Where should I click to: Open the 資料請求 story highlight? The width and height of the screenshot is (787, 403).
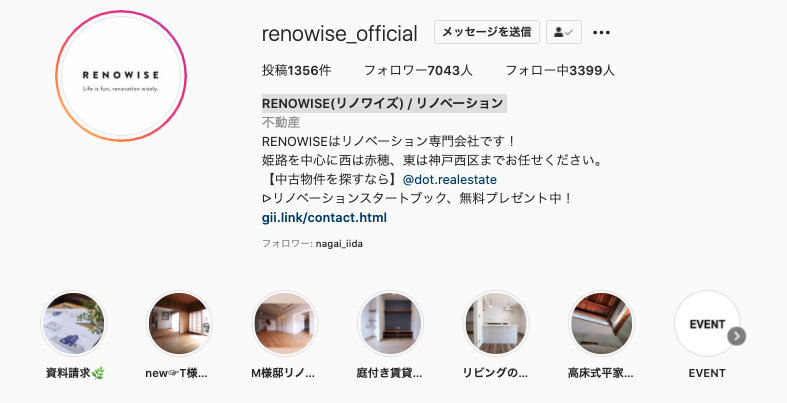tap(73, 324)
